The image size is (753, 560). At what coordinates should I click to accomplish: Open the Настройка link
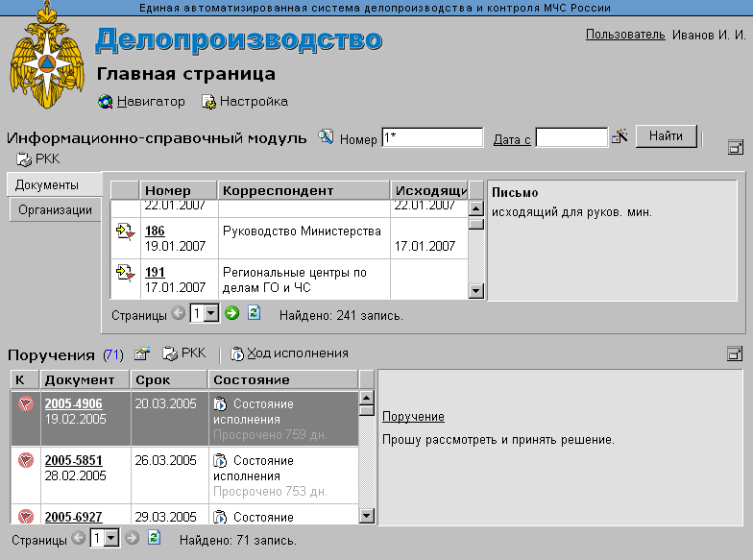pos(254,102)
